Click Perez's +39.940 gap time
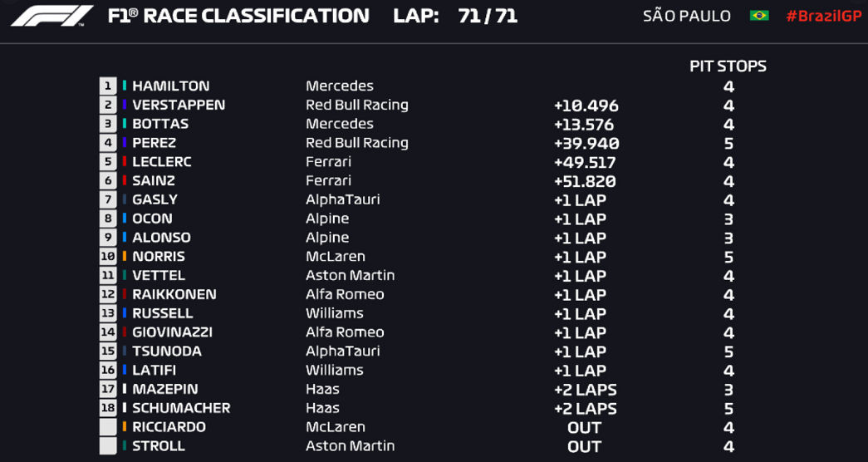 click(x=586, y=144)
